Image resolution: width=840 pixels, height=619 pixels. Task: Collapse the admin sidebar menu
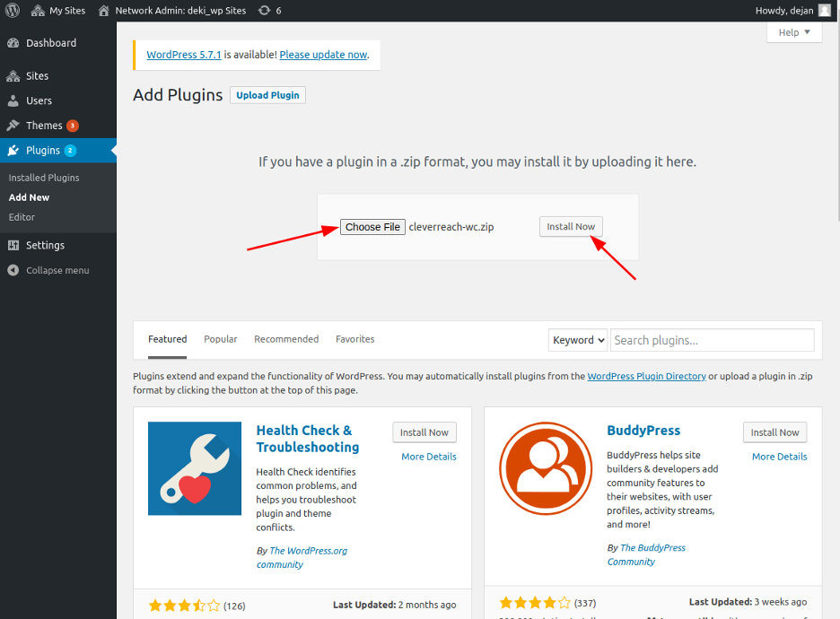[x=57, y=270]
